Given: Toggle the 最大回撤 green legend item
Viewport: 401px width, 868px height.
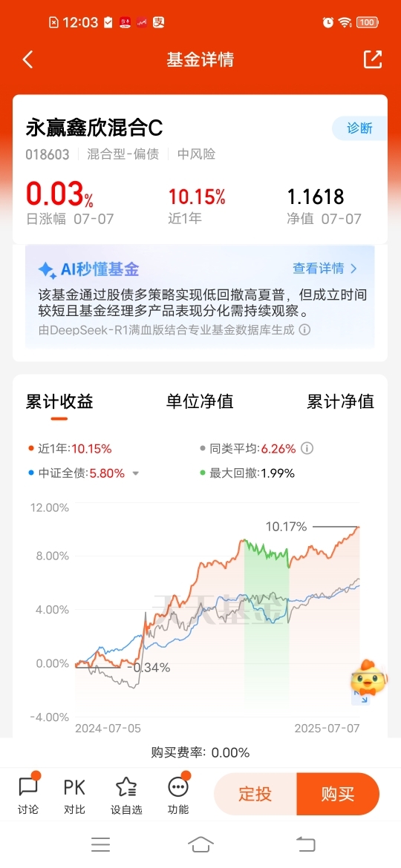Looking at the screenshot, I should tap(247, 473).
